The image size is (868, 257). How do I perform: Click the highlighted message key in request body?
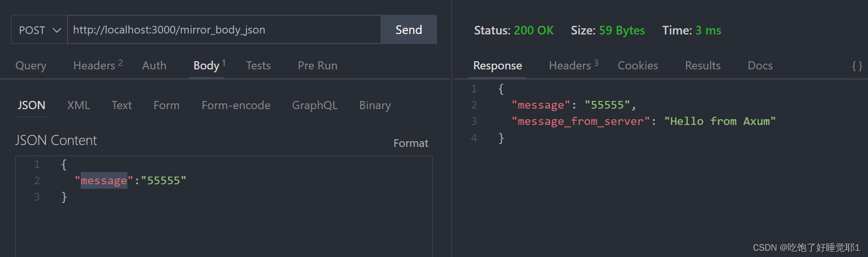104,180
